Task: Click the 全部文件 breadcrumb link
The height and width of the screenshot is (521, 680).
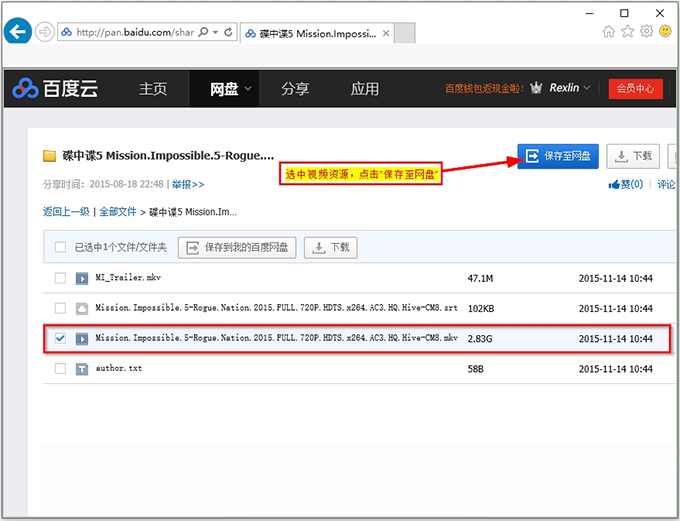Action: [x=118, y=212]
